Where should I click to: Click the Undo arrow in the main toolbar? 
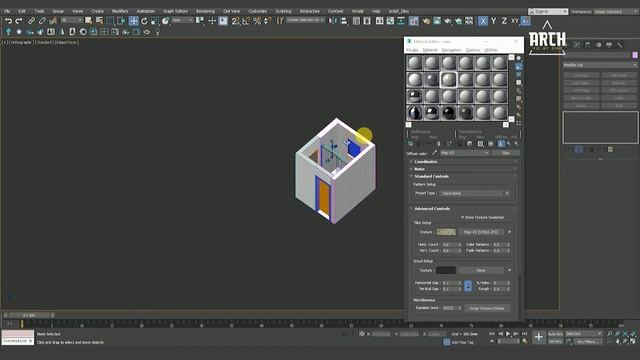tap(8, 21)
